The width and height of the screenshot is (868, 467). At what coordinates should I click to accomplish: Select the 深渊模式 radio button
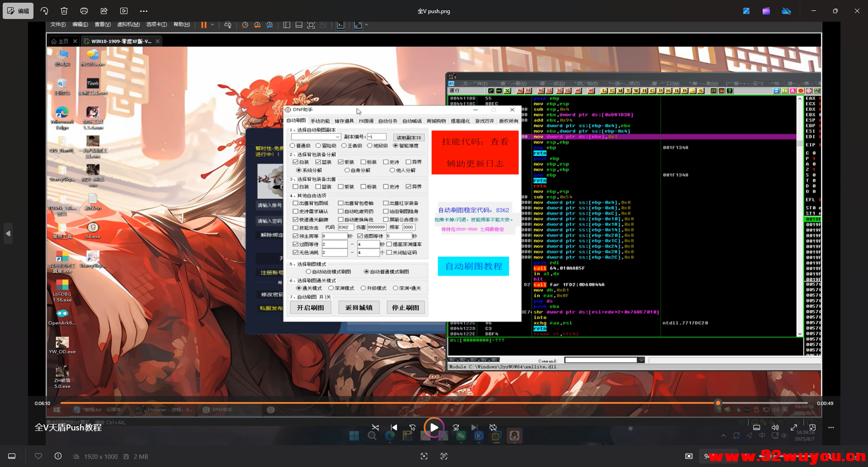tap(331, 288)
